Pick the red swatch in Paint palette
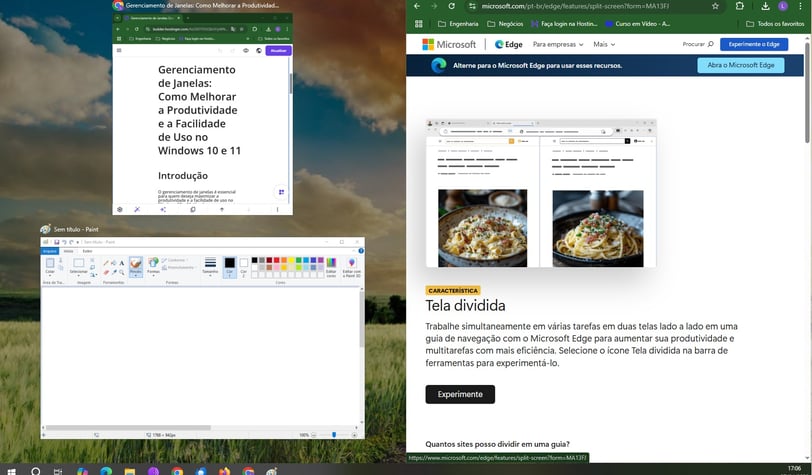The image size is (812, 475). (x=277, y=260)
